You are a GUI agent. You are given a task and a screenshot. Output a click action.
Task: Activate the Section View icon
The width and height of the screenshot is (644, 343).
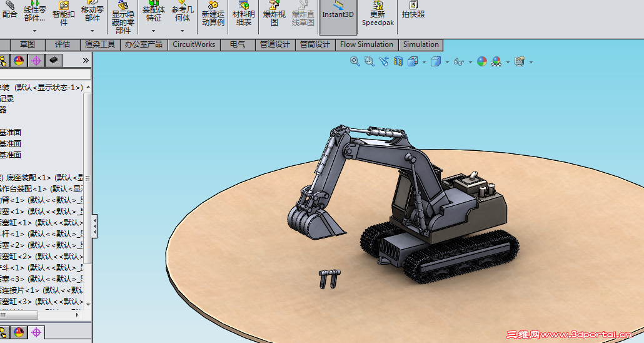coord(398,61)
